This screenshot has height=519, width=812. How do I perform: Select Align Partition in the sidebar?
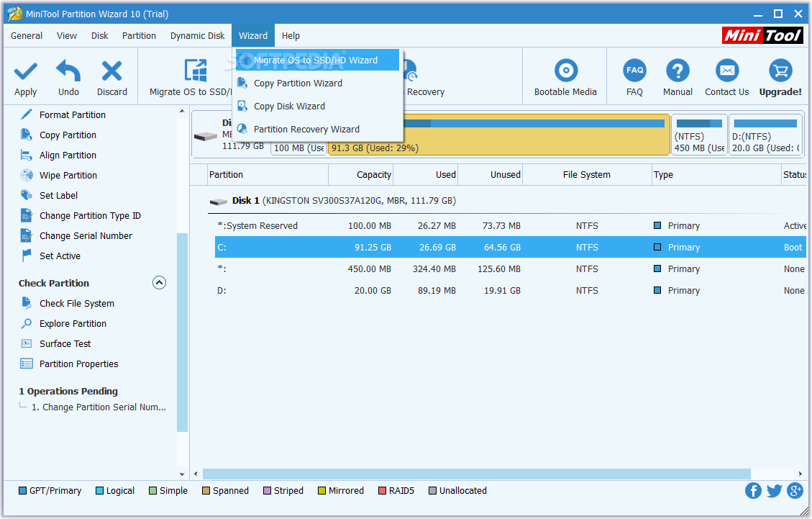(x=68, y=155)
